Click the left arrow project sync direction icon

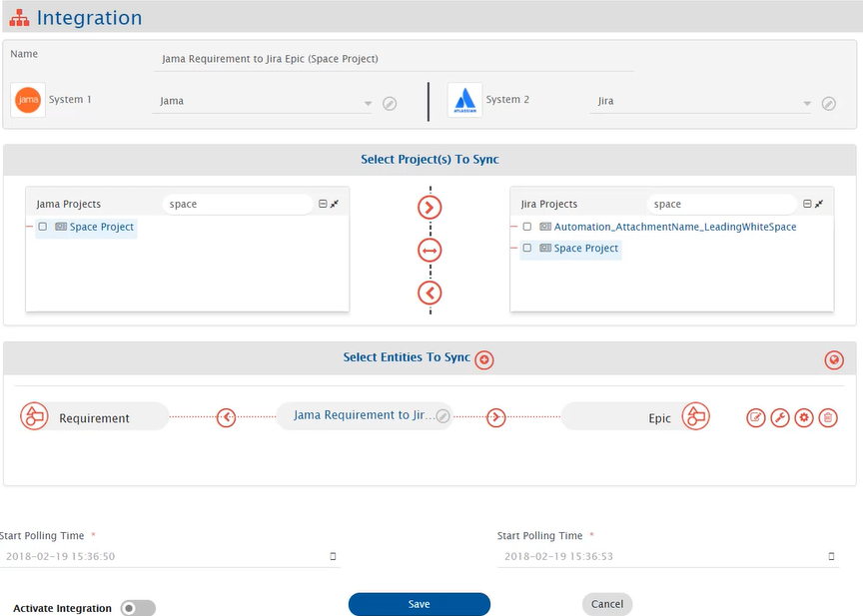pyautogui.click(x=431, y=293)
